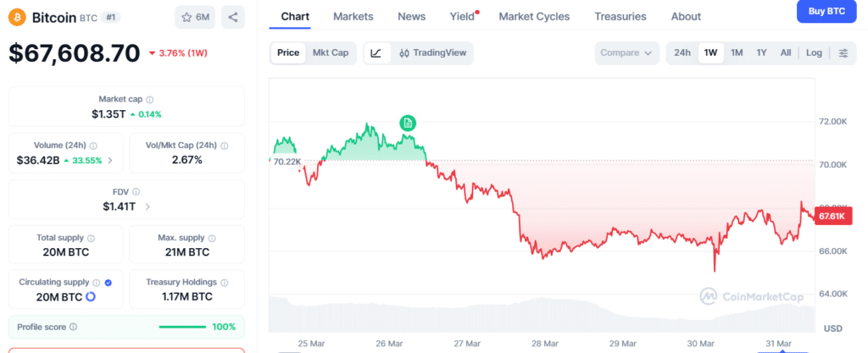Screen dimensions: 868x353
Task: Click the share icon next to Bitcoin
Action: tap(233, 17)
